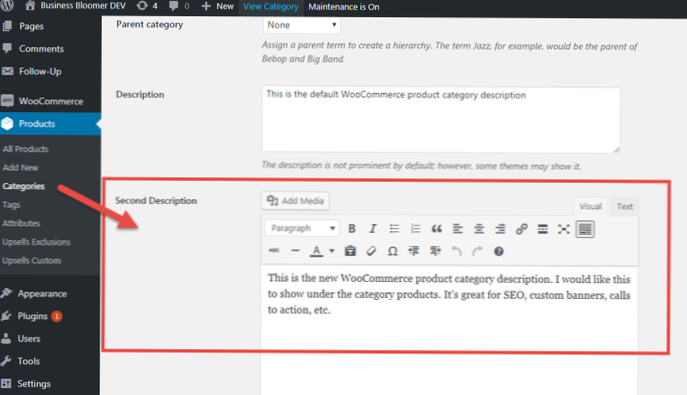
Task: Click the Add Media button
Action: click(x=295, y=201)
